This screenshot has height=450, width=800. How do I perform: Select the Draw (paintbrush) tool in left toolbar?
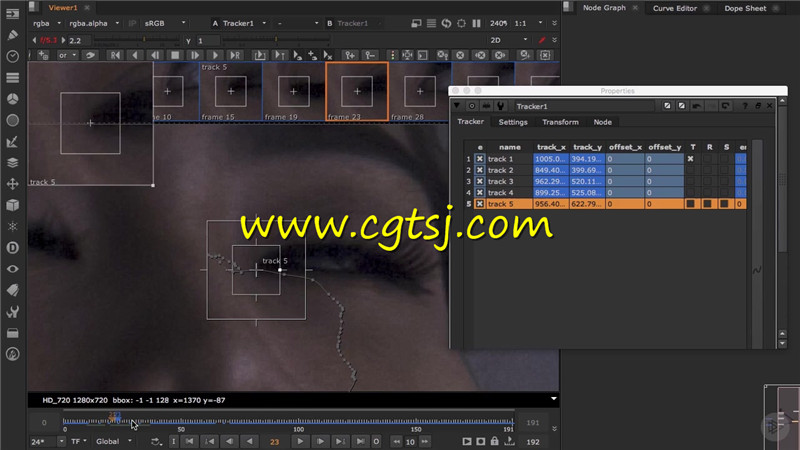(13, 35)
